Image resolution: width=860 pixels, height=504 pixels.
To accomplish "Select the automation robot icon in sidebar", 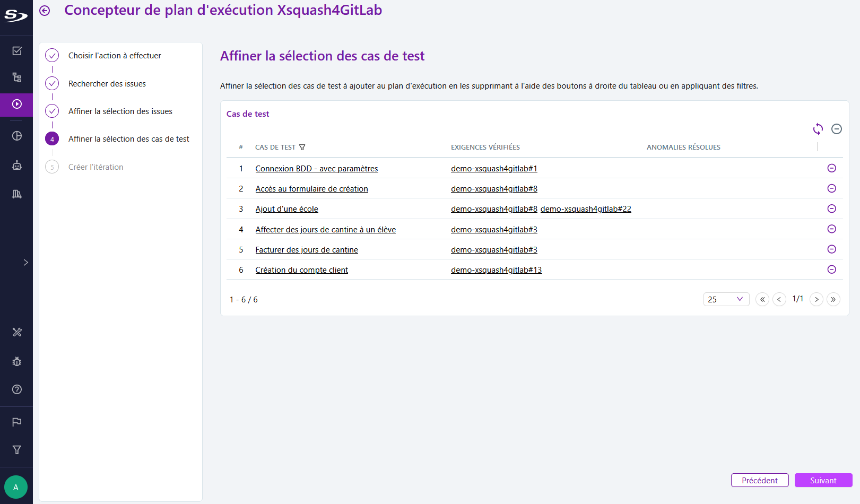I will (16, 165).
